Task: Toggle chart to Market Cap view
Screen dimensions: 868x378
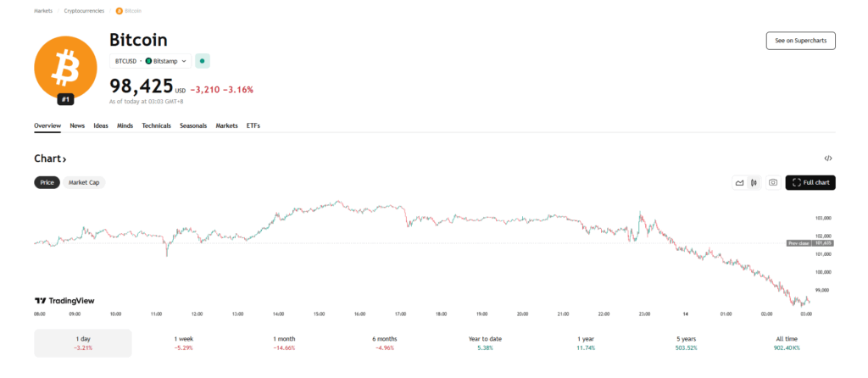Action: tap(84, 182)
